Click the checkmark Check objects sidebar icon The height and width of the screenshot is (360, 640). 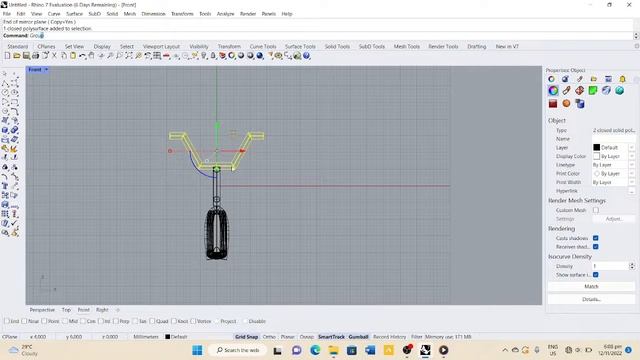(14, 223)
